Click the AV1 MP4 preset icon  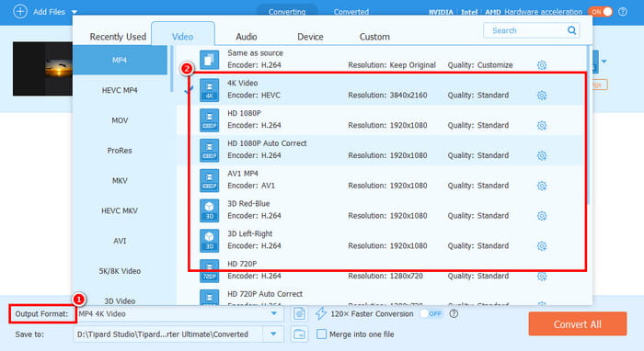click(x=210, y=180)
